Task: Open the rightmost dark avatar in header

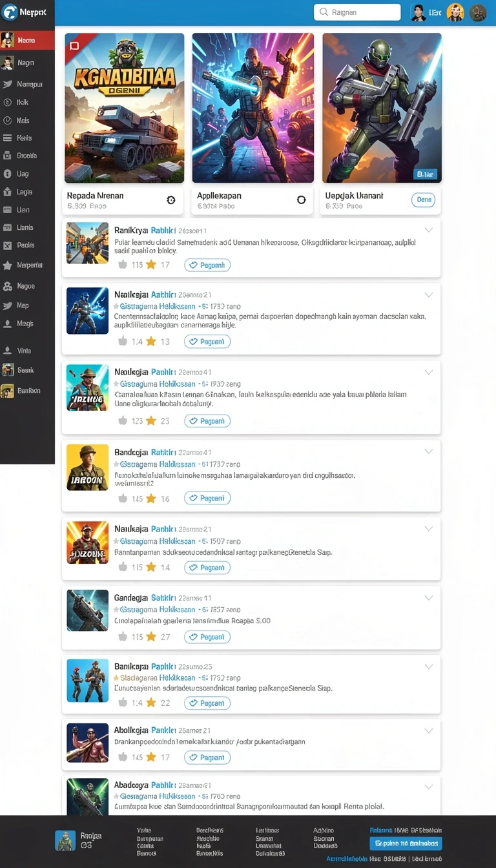Action: [x=478, y=12]
